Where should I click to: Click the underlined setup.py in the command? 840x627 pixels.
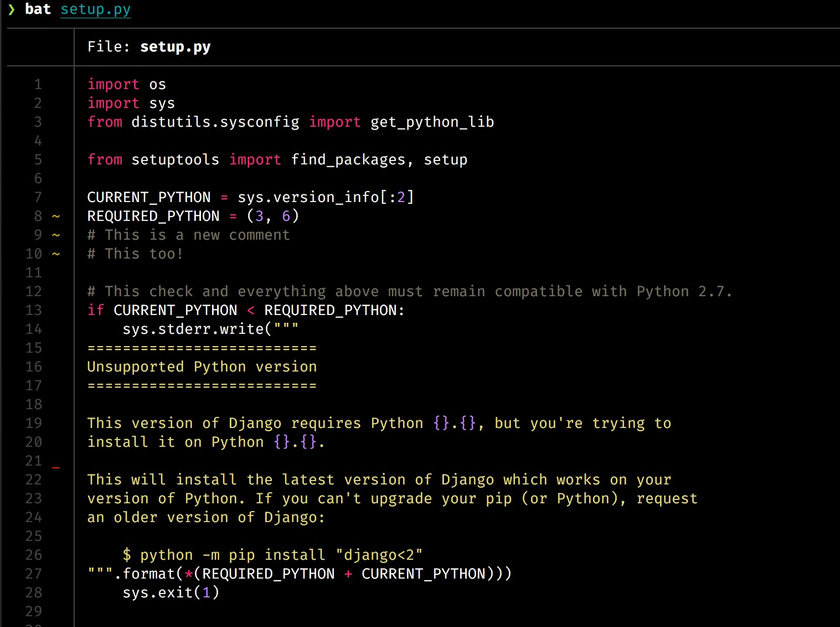tap(95, 10)
